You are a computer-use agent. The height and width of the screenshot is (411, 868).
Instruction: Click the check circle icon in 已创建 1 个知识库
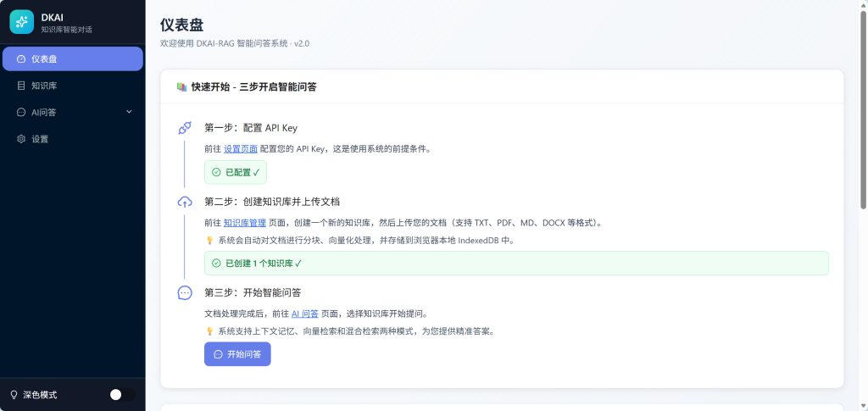[216, 264]
